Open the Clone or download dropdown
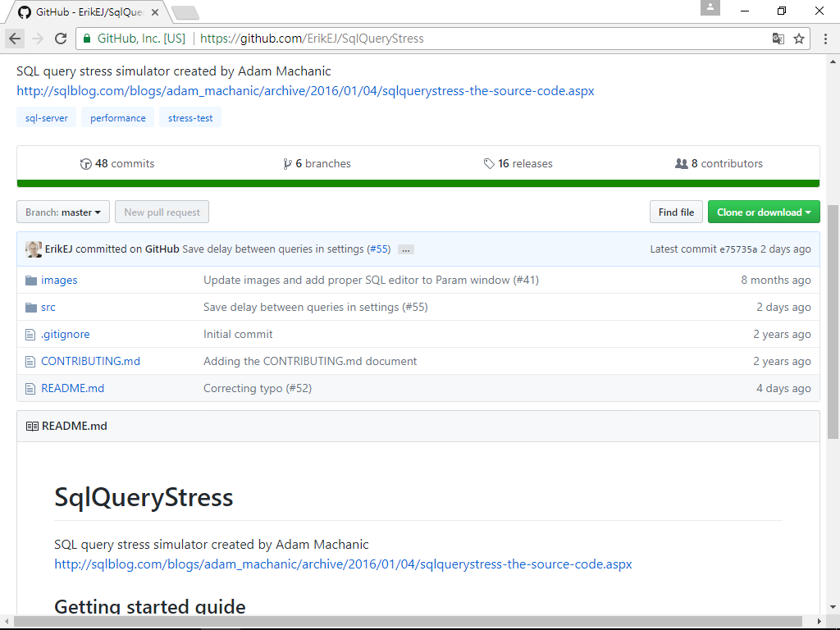The image size is (840, 630). point(763,211)
